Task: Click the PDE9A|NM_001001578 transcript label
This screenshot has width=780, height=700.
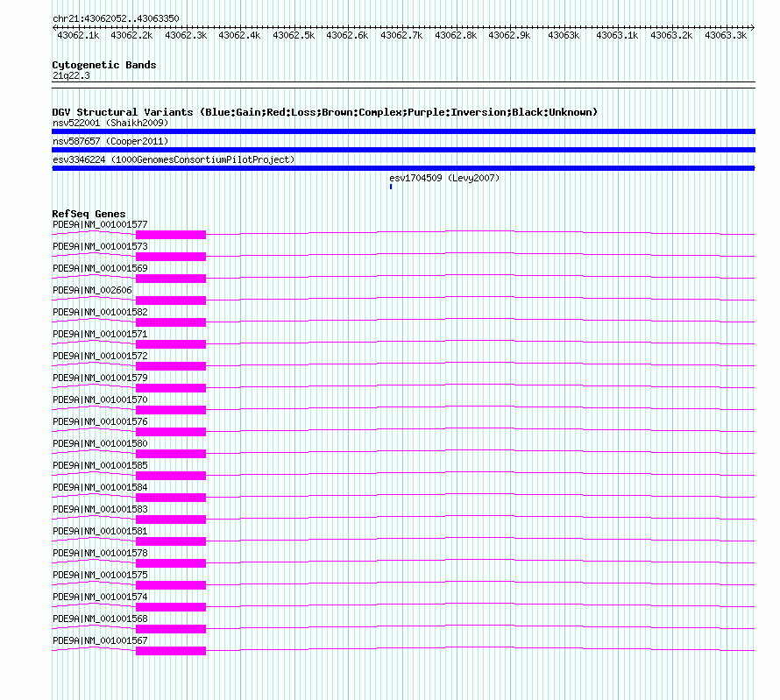Action: (x=100, y=553)
